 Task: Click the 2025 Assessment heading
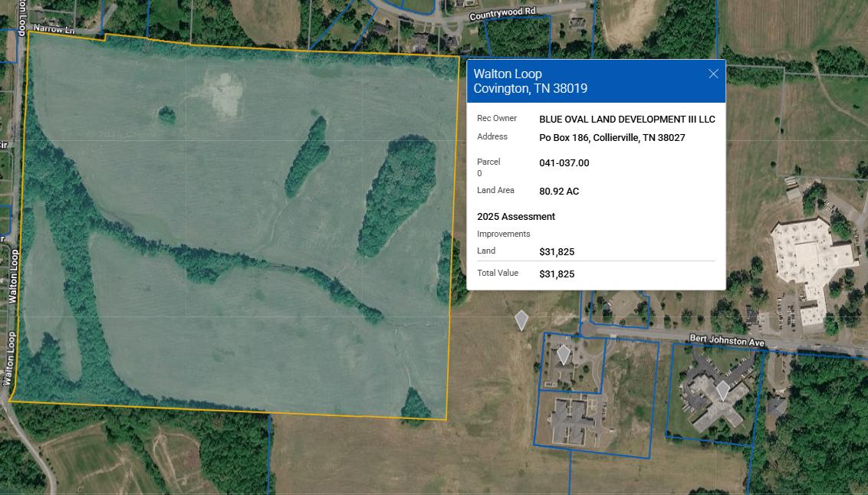(x=515, y=217)
